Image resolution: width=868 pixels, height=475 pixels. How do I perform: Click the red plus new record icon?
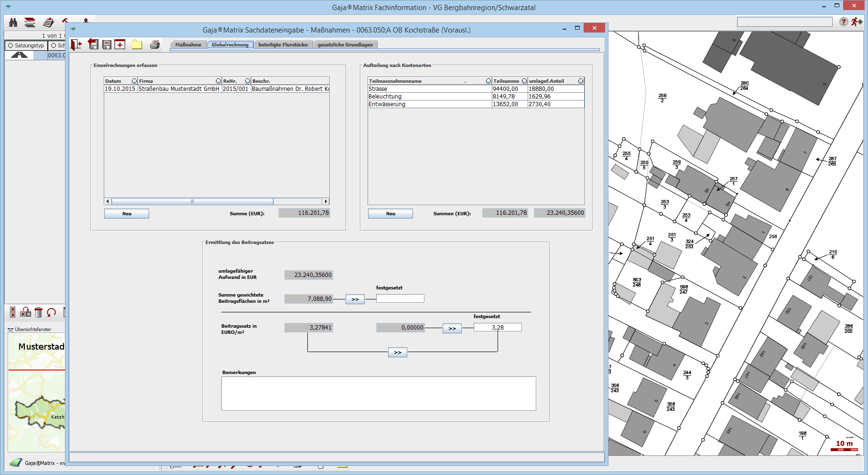point(120,44)
